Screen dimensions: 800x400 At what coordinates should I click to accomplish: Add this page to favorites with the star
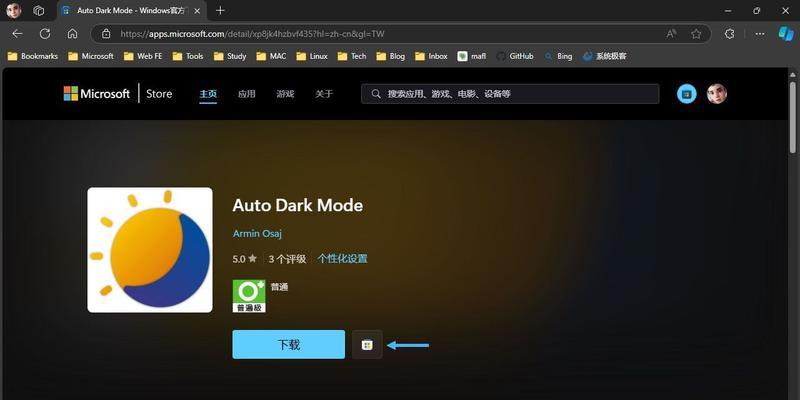pos(696,34)
